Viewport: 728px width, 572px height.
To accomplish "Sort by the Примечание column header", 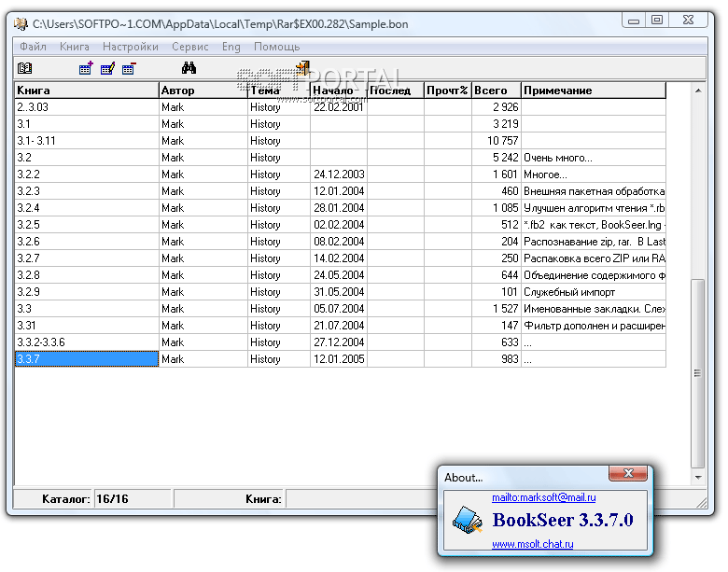I will (594, 91).
